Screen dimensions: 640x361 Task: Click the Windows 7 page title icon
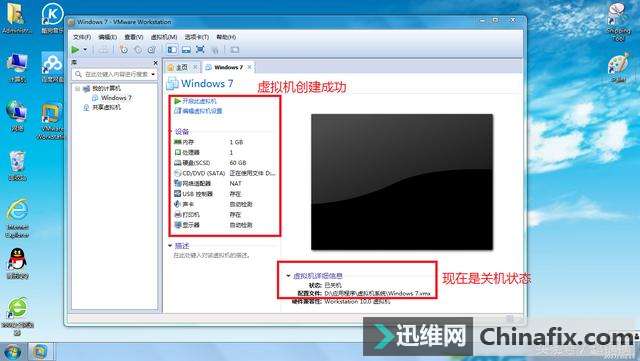click(x=172, y=83)
